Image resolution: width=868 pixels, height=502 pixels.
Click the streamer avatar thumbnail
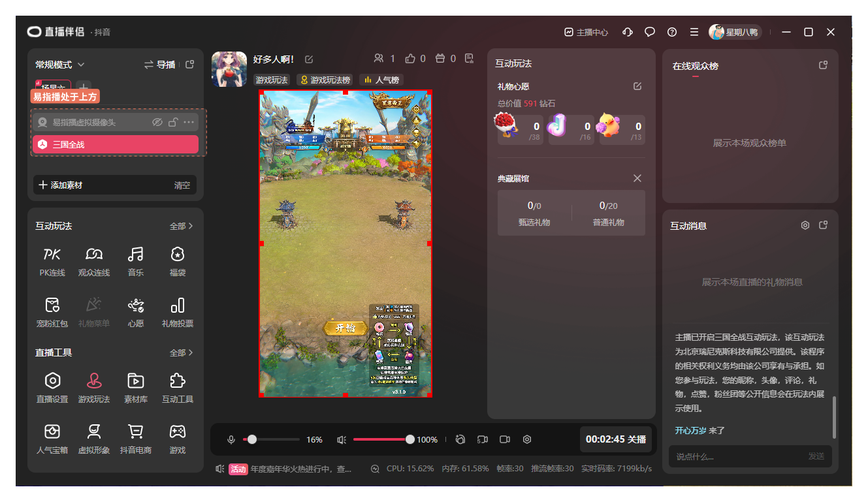pyautogui.click(x=229, y=69)
